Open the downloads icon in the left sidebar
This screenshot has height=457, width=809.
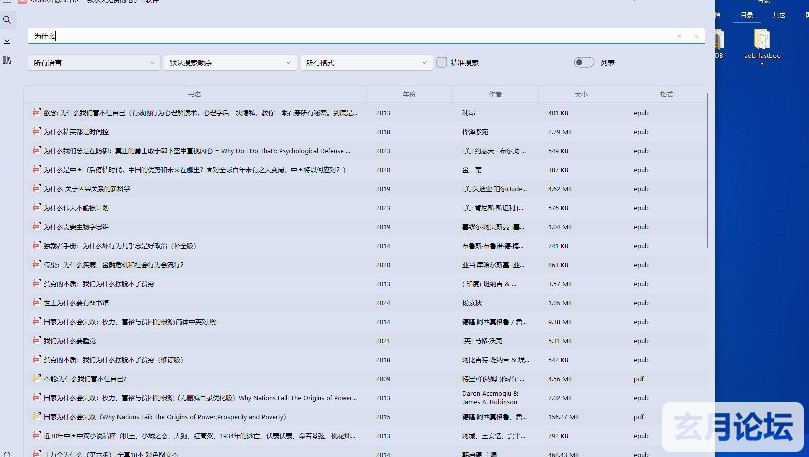coord(7,41)
